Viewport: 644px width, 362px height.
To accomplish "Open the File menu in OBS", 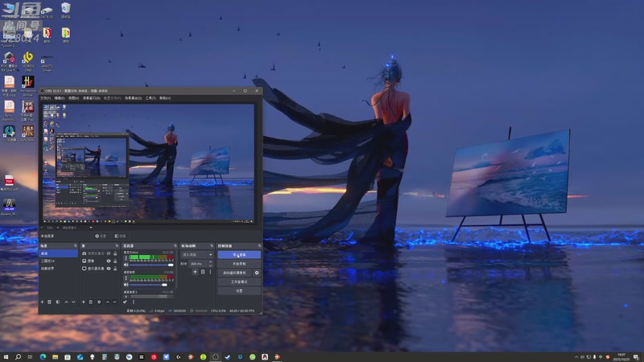I will point(45,98).
